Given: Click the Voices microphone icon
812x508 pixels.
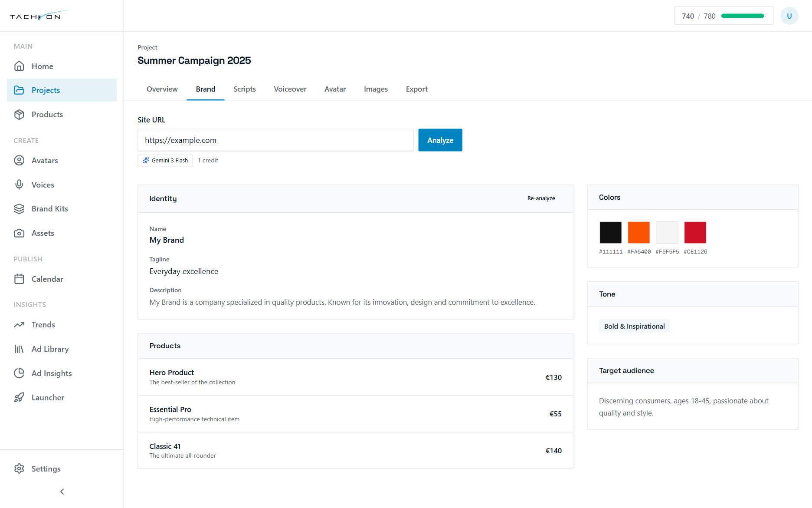Looking at the screenshot, I should point(19,185).
